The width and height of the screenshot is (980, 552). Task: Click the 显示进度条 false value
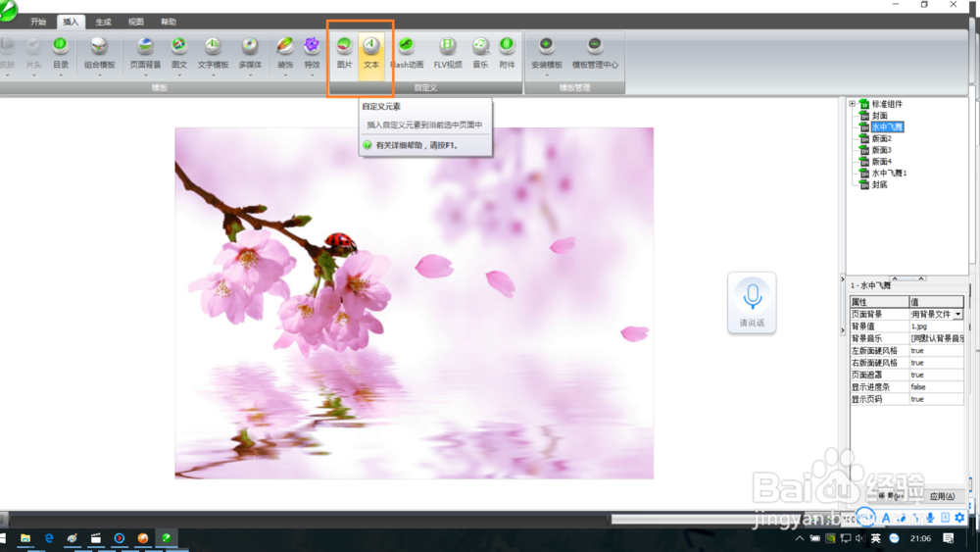click(x=936, y=387)
